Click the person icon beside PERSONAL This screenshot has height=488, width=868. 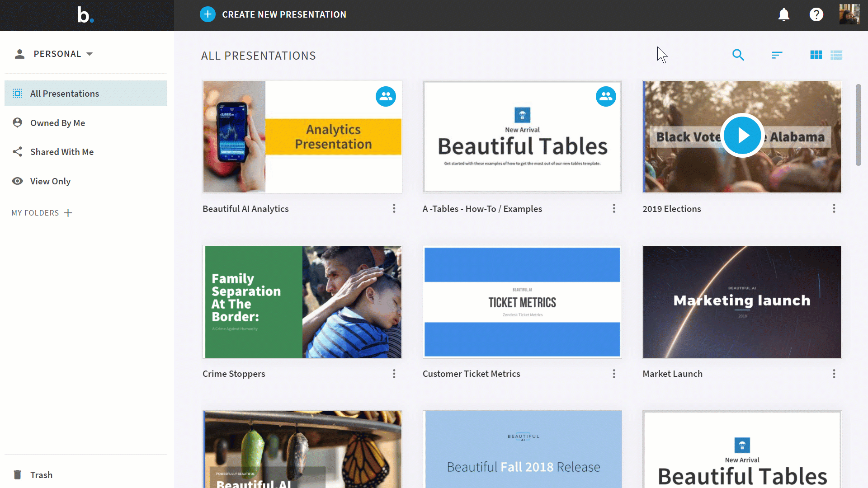point(19,54)
